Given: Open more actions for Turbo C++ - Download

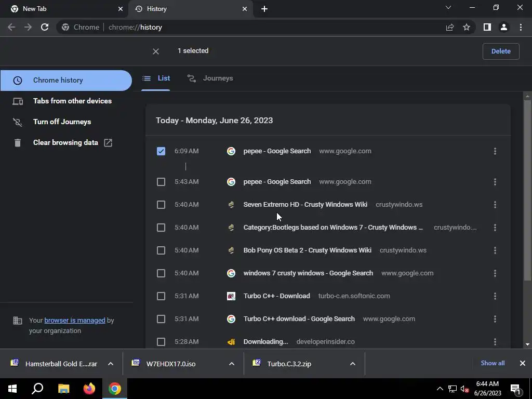Looking at the screenshot, I should click(x=495, y=296).
